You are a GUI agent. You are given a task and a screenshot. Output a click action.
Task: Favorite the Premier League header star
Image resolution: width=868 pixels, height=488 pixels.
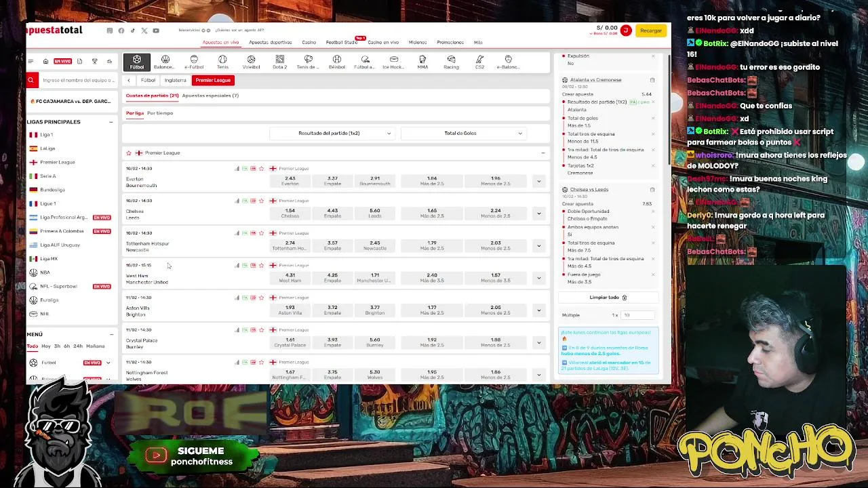pyautogui.click(x=129, y=153)
